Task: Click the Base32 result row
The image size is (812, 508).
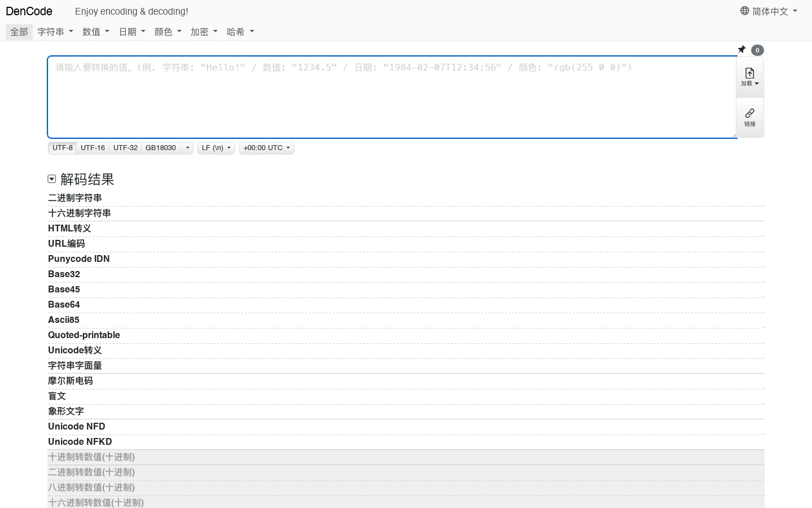Action: click(406, 274)
